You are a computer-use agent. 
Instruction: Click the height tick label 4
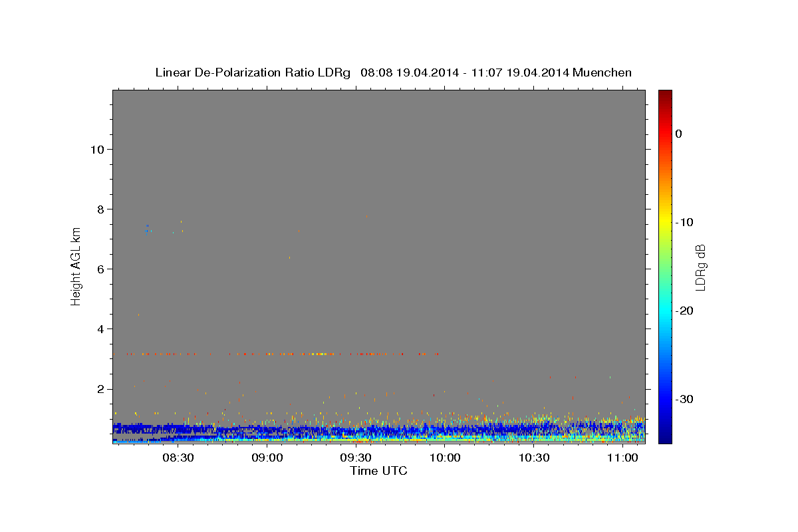pyautogui.click(x=101, y=329)
